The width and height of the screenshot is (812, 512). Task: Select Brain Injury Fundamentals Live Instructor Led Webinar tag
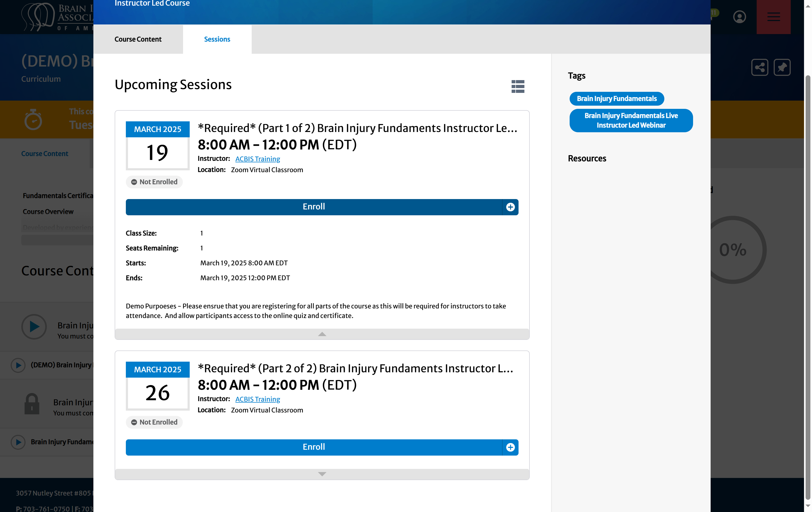tap(631, 120)
